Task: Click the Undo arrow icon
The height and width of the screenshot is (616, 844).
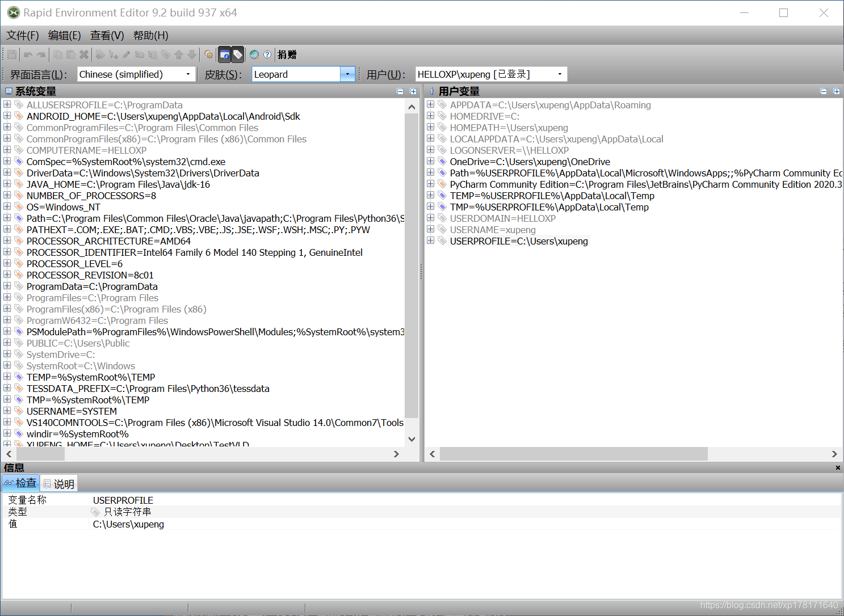Action: tap(28, 54)
